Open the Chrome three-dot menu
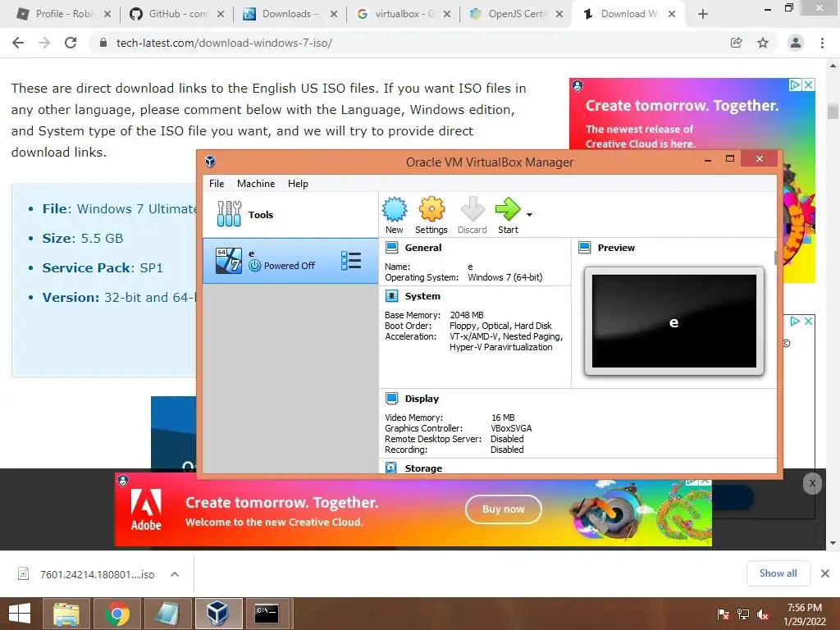Viewport: 840px width, 630px height. point(822,43)
